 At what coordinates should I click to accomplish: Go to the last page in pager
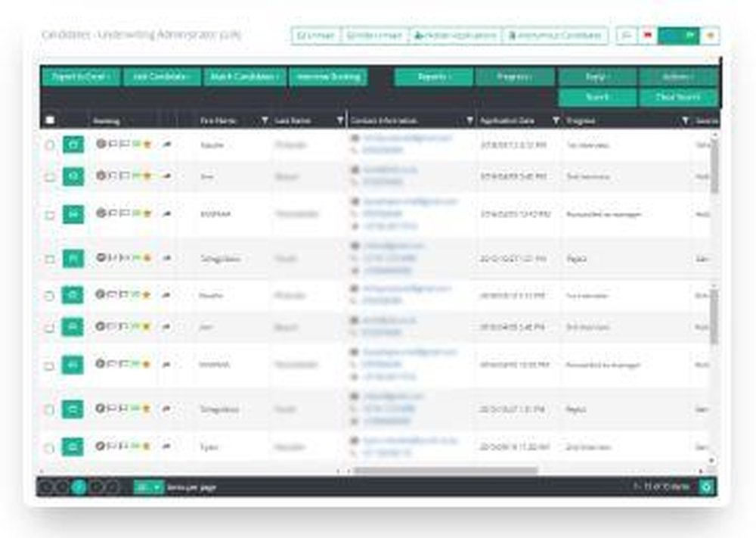113,487
